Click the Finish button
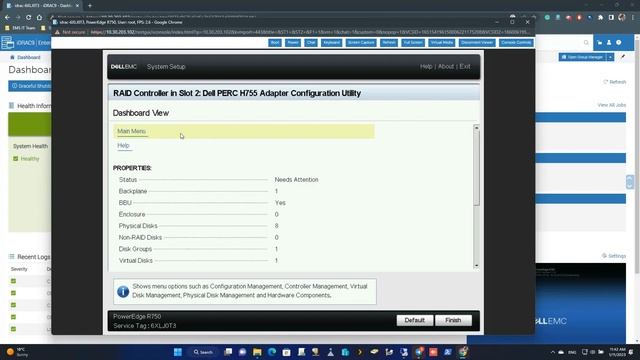The image size is (640, 360). (453, 320)
